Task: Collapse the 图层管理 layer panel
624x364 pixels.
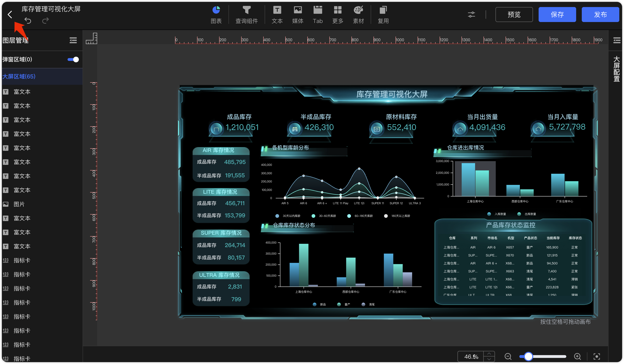Action: click(x=73, y=40)
